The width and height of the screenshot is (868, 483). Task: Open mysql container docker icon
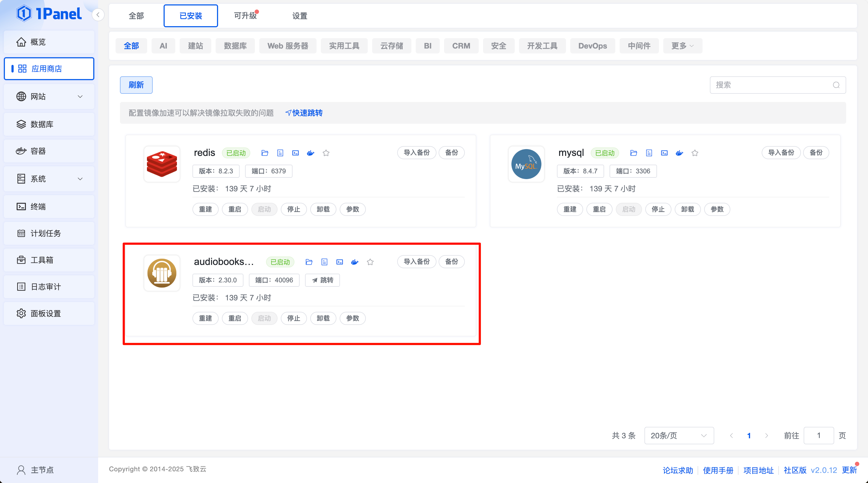point(679,153)
